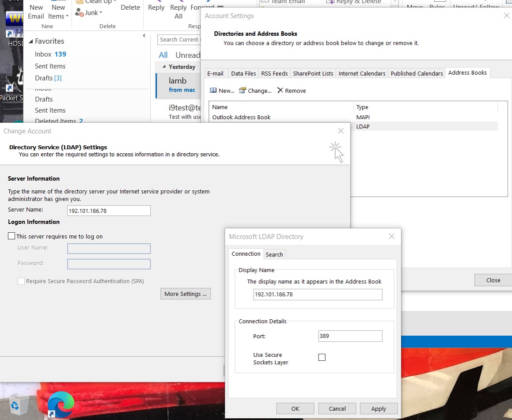
Task: Click the New address book icon
Action: [213, 91]
